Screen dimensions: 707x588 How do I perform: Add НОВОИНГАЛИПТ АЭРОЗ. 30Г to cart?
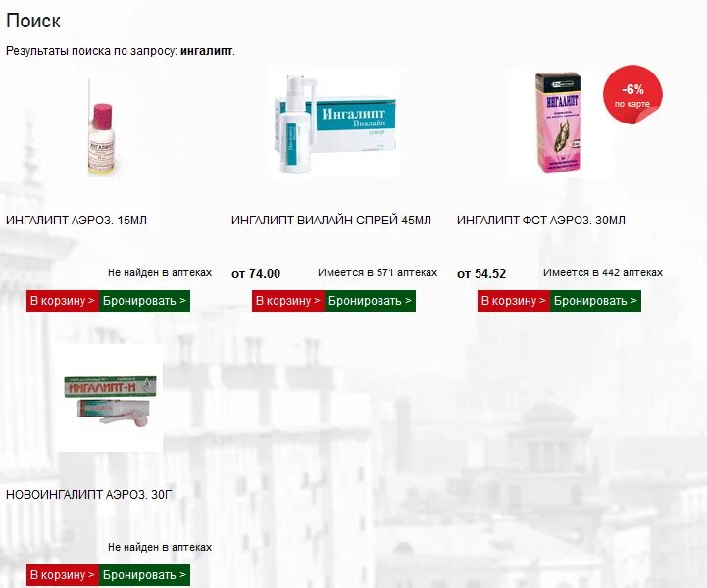tap(63, 575)
